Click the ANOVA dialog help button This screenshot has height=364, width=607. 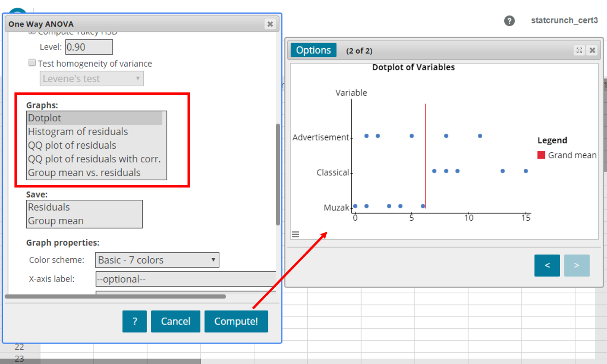tap(134, 321)
